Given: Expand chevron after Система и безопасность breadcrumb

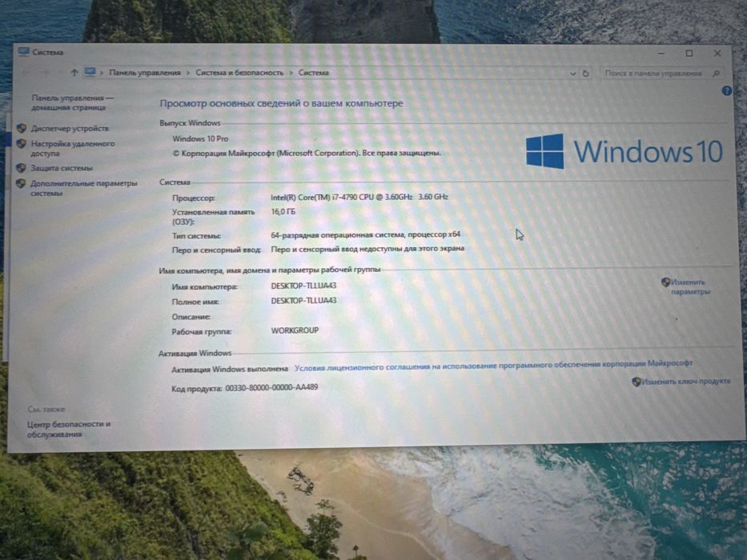Looking at the screenshot, I should click(291, 73).
